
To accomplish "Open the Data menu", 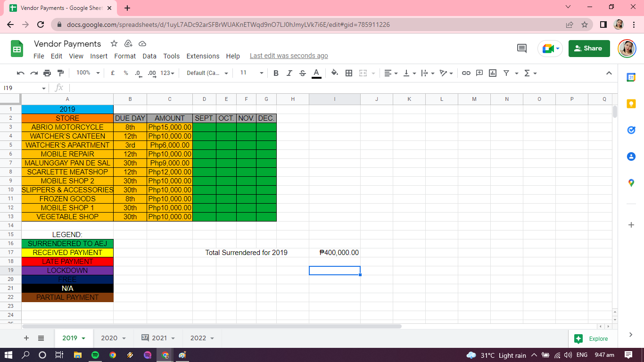I will point(149,56).
